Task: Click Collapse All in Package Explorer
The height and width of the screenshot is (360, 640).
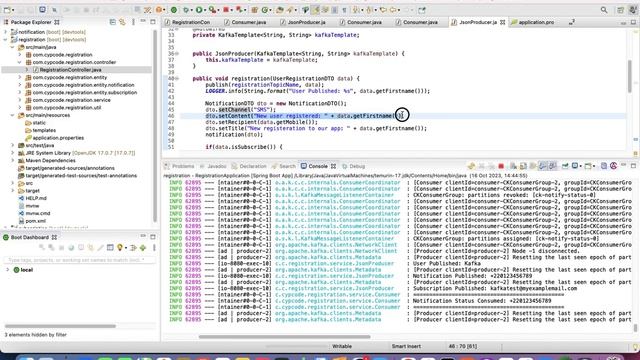Action: click(113, 22)
